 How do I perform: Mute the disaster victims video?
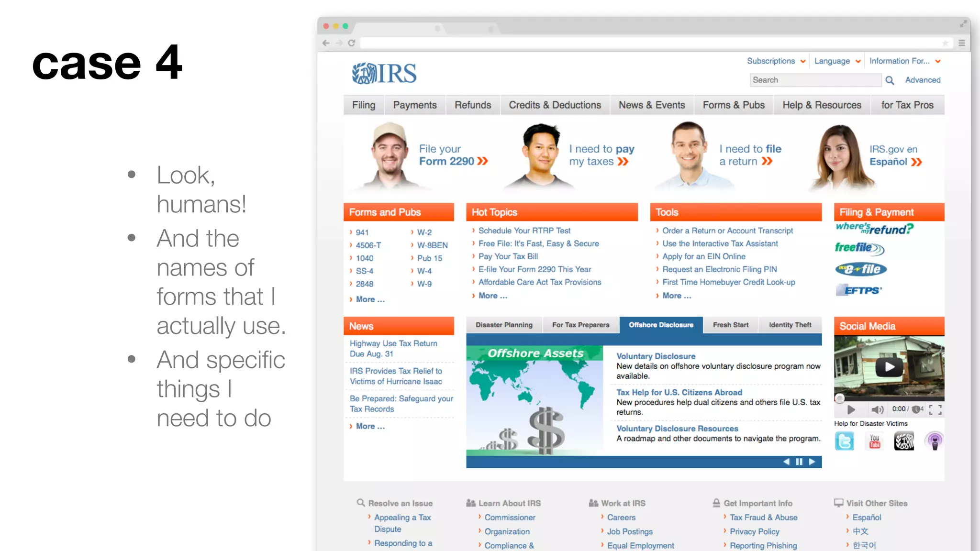coord(877,409)
